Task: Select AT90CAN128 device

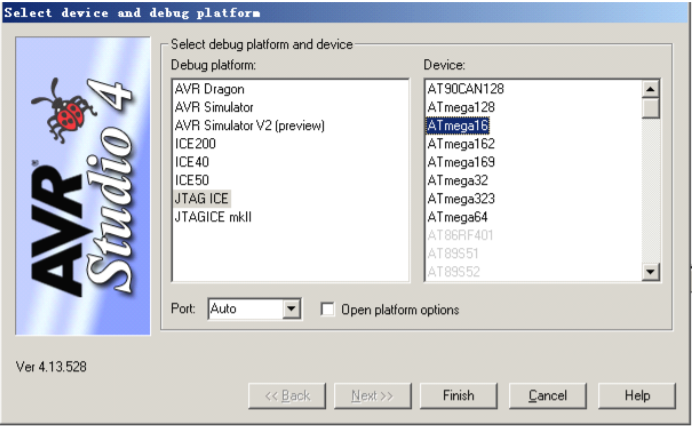Action: [x=466, y=89]
